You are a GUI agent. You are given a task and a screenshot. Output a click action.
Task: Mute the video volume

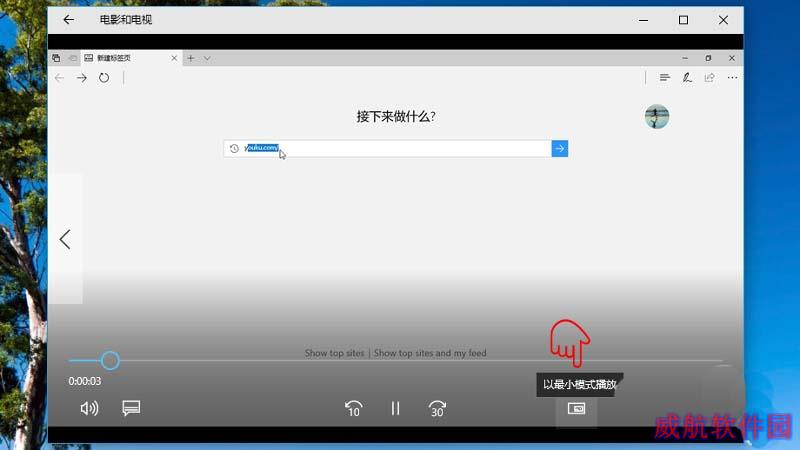[89, 408]
